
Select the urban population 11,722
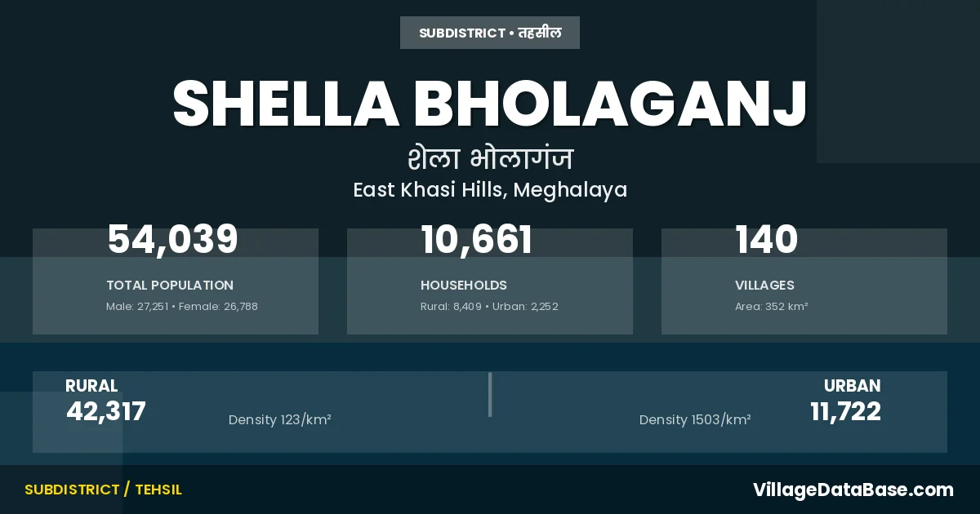(x=845, y=411)
